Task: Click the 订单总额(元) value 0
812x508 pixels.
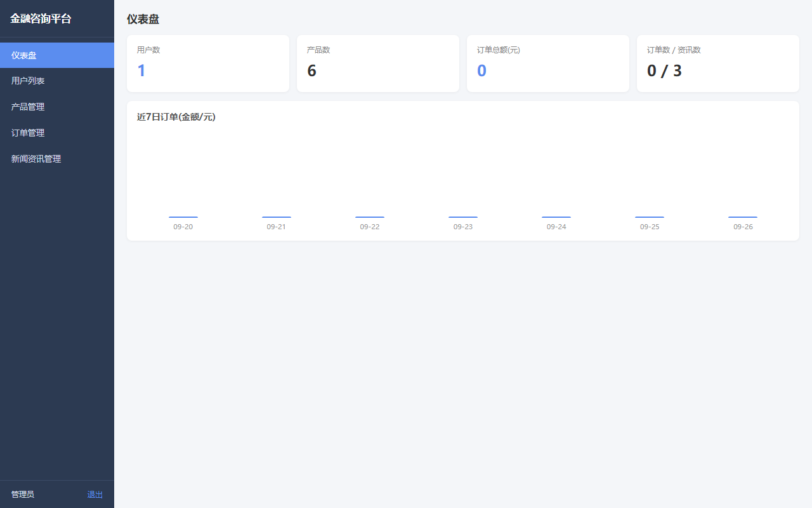Action: point(481,70)
